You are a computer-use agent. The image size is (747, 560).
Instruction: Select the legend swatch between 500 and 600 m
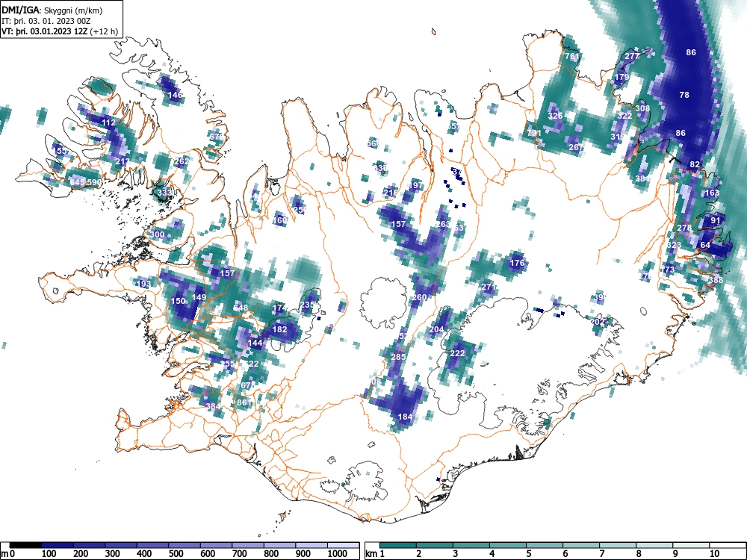185,545
